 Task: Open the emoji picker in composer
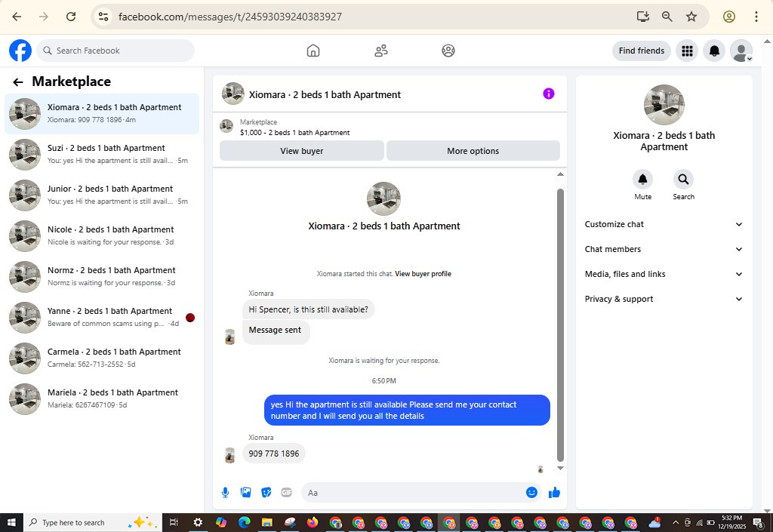coord(531,493)
